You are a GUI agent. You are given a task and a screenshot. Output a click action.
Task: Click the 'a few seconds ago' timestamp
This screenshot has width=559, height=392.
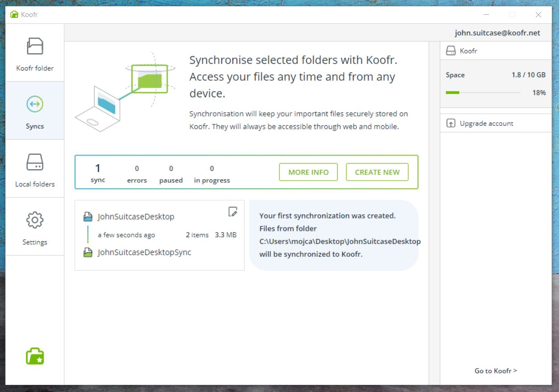point(126,235)
